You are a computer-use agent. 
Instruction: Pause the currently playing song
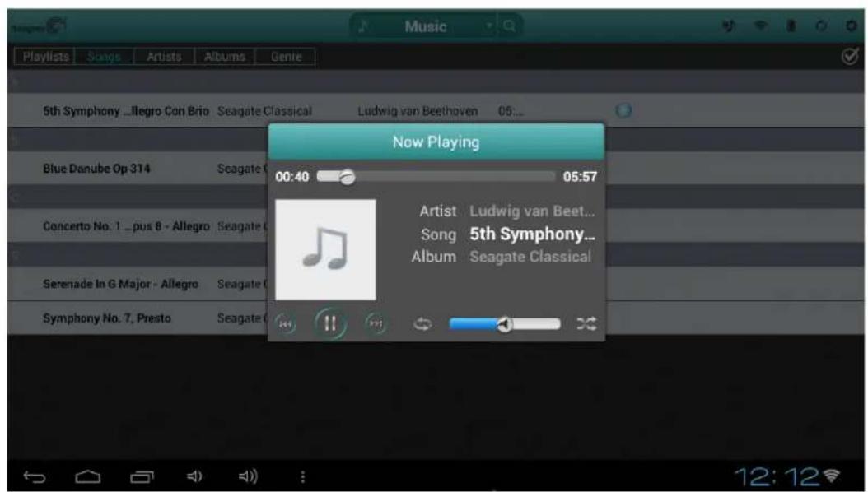[330, 323]
